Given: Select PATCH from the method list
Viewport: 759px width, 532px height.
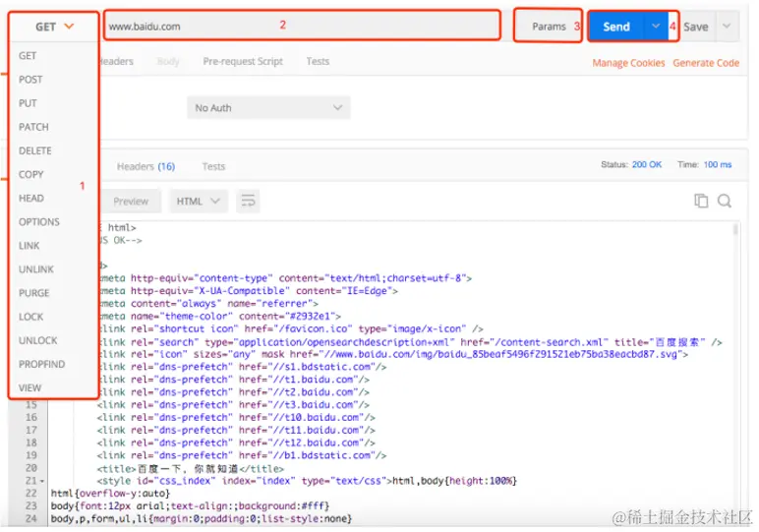Looking at the screenshot, I should tap(33, 127).
